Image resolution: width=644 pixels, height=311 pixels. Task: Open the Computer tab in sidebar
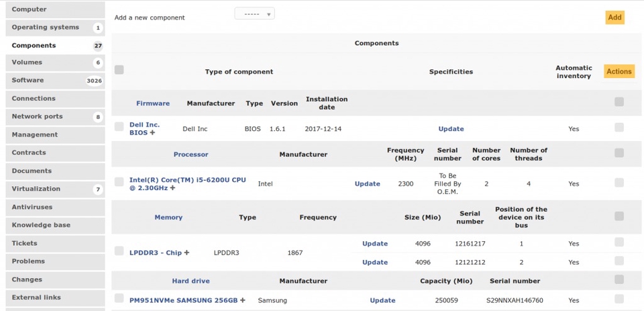point(55,9)
